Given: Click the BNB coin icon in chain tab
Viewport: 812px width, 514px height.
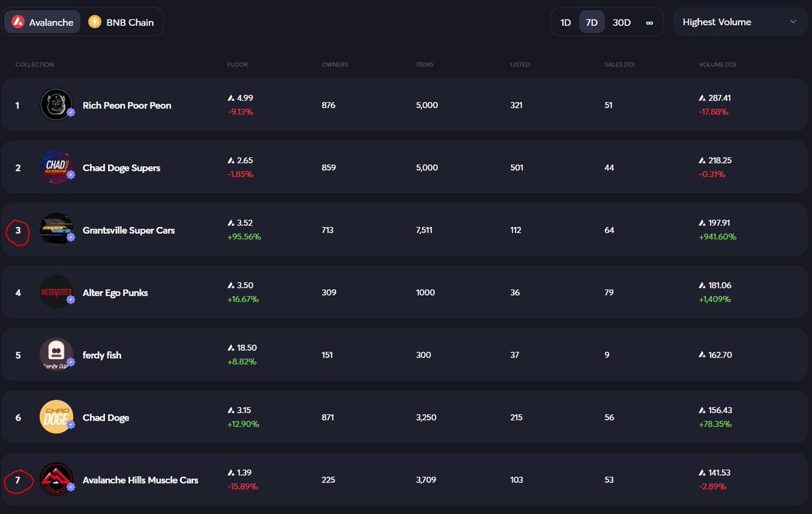Looking at the screenshot, I should (95, 22).
